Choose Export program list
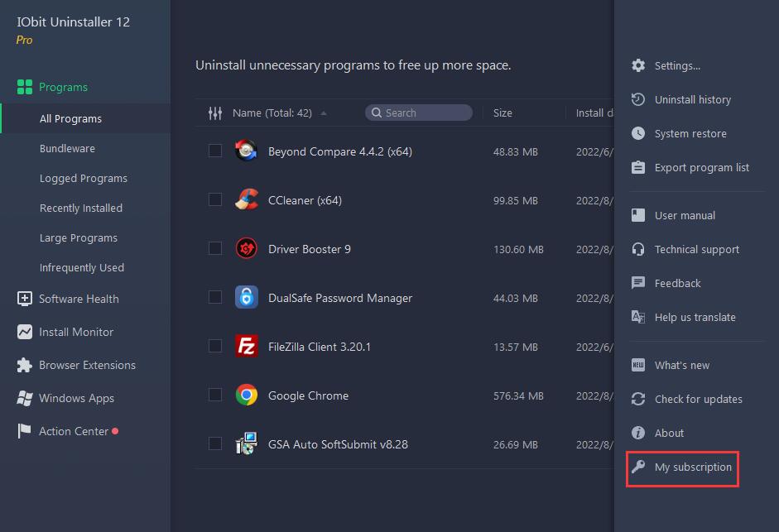 [702, 168]
